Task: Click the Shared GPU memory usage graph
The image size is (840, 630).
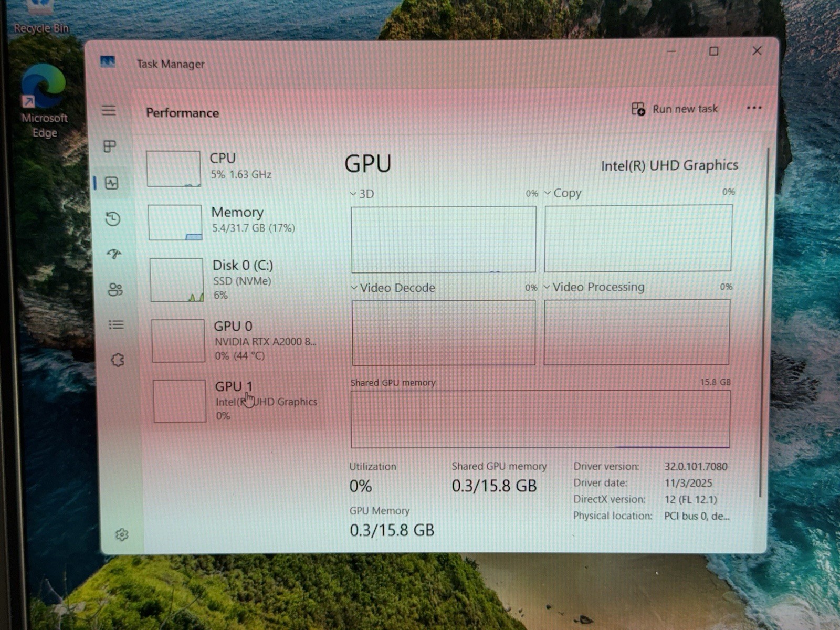Action: tap(540, 419)
